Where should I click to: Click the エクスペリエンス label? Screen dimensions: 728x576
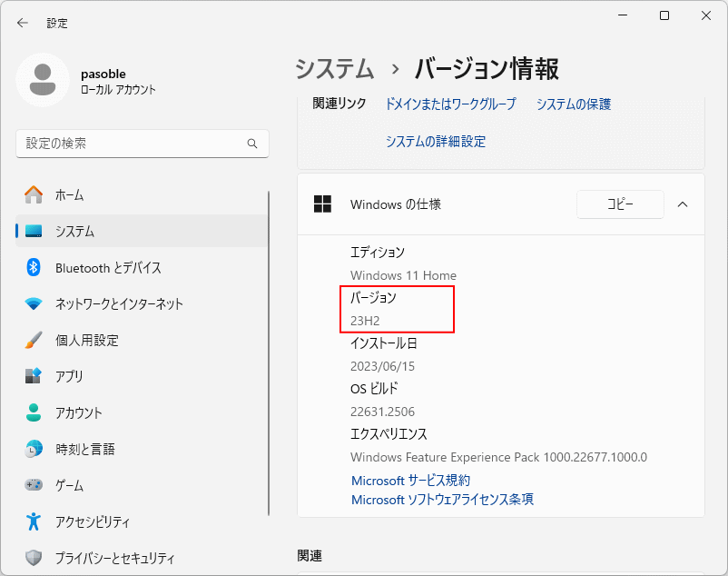pyautogui.click(x=389, y=434)
